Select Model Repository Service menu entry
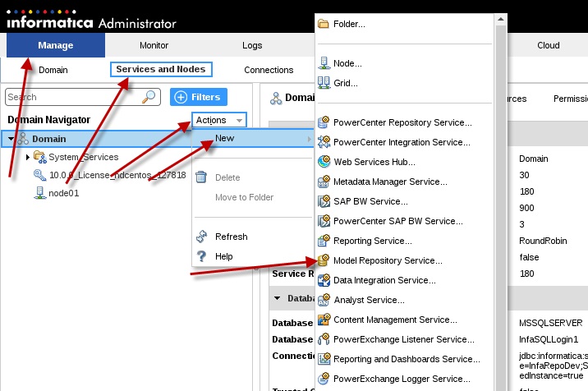The width and height of the screenshot is (588, 391). click(x=388, y=260)
